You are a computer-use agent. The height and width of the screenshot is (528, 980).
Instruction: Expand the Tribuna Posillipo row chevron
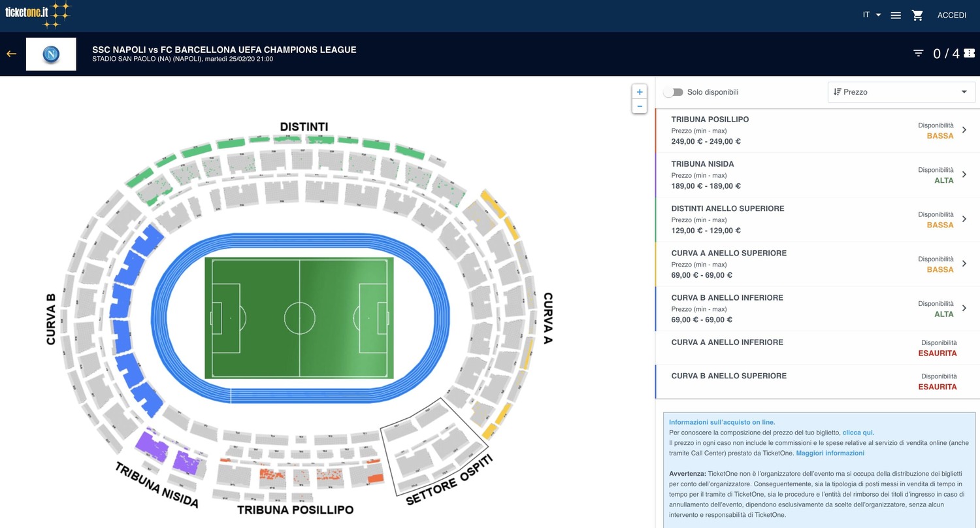click(964, 130)
